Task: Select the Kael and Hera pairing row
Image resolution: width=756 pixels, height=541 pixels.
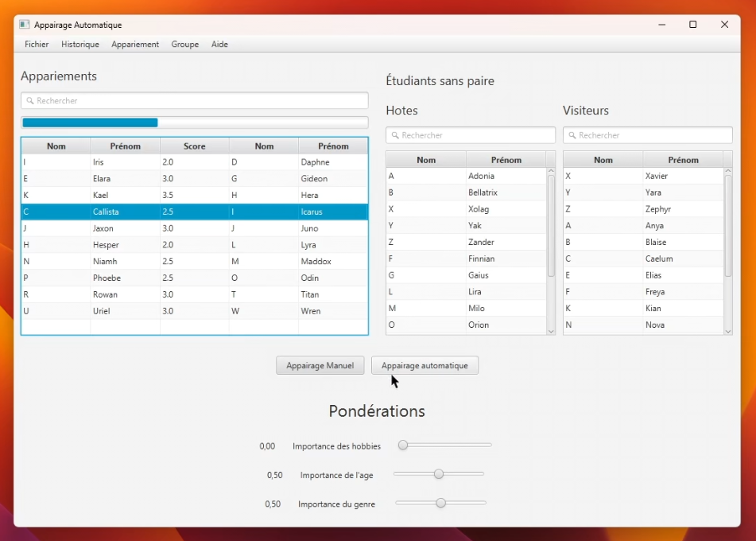Action: pos(194,195)
